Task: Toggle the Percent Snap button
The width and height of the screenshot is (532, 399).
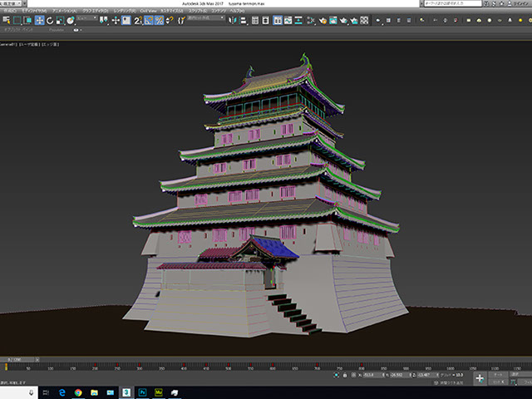Action: [x=158, y=21]
